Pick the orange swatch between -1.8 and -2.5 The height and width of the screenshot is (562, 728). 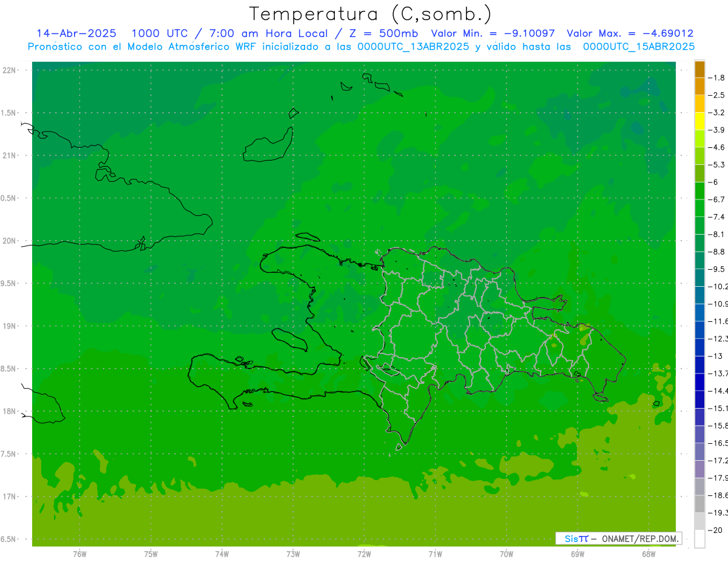click(700, 87)
